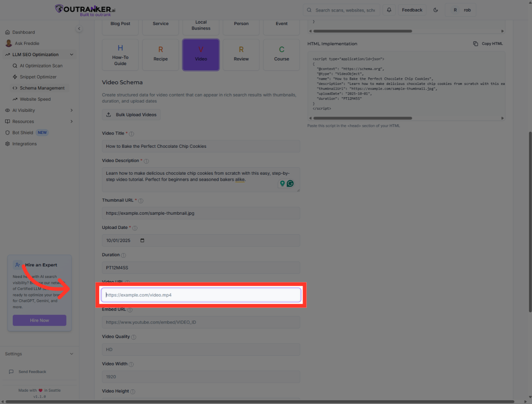
Task: Expand the Settings section
Action: pos(71,354)
